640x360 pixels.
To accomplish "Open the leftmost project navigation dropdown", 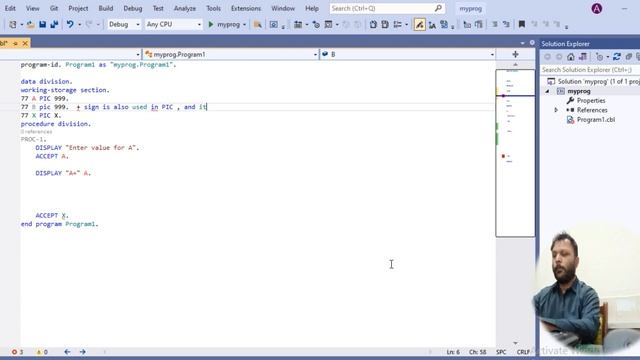I will pyautogui.click(x=70, y=54).
